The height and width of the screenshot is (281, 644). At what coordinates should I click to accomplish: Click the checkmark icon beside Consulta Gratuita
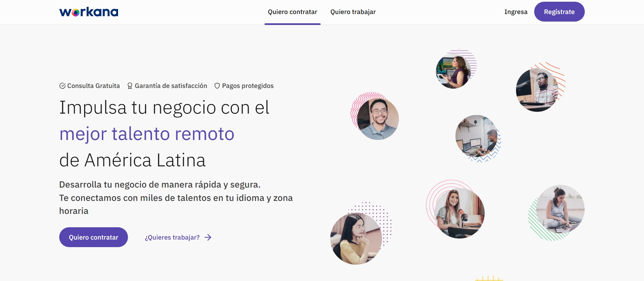(x=62, y=86)
